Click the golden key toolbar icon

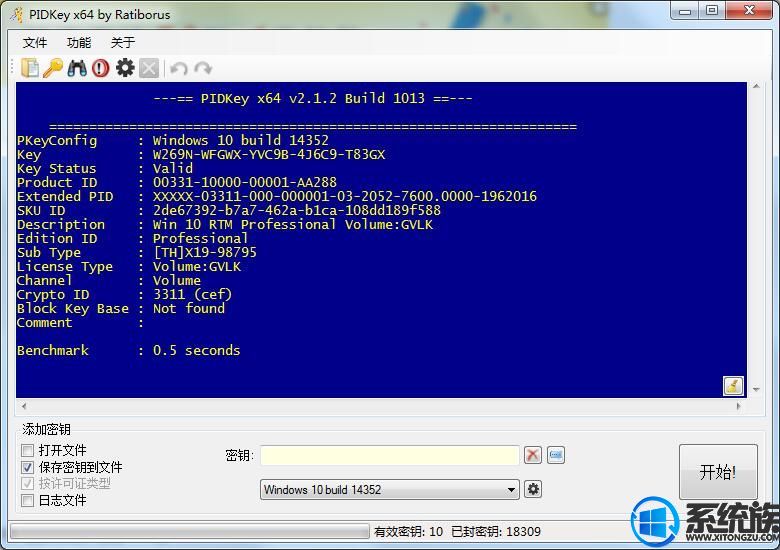[53, 68]
